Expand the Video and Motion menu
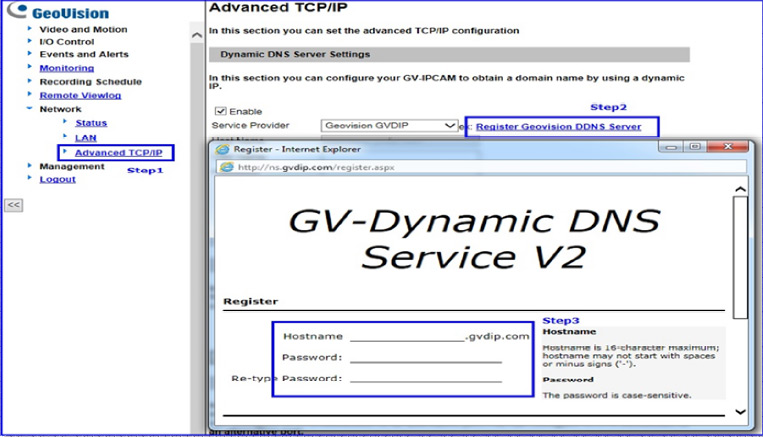 pyautogui.click(x=83, y=29)
